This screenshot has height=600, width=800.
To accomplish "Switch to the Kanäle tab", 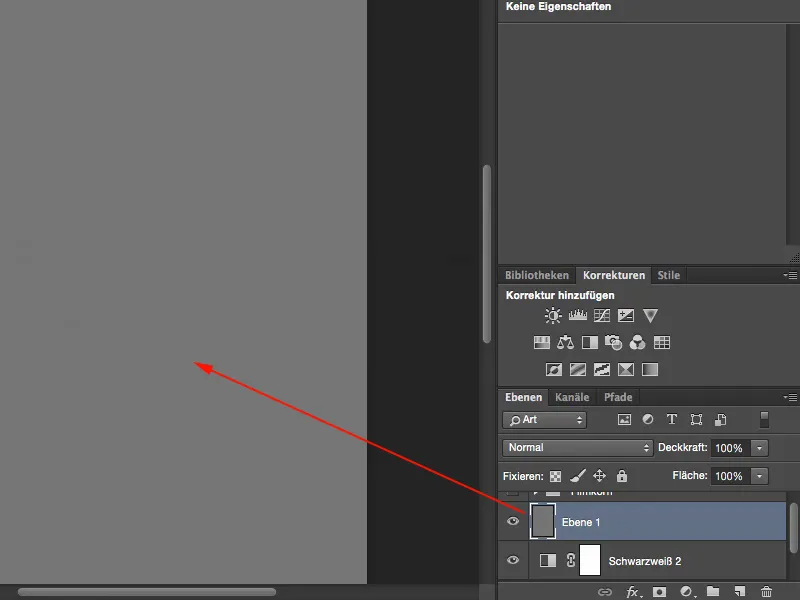I will click(572, 397).
